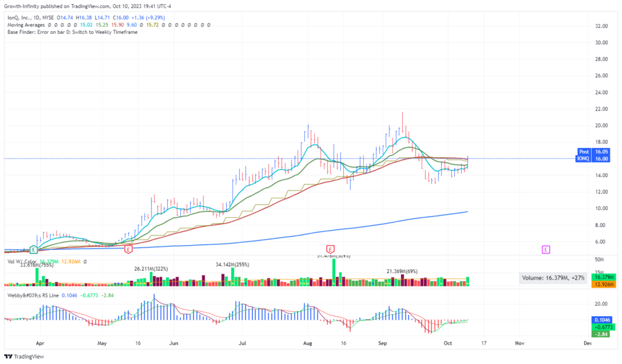The height and width of the screenshot is (364, 622).
Task: Click the Aug label on time axis
Action: pos(307,343)
